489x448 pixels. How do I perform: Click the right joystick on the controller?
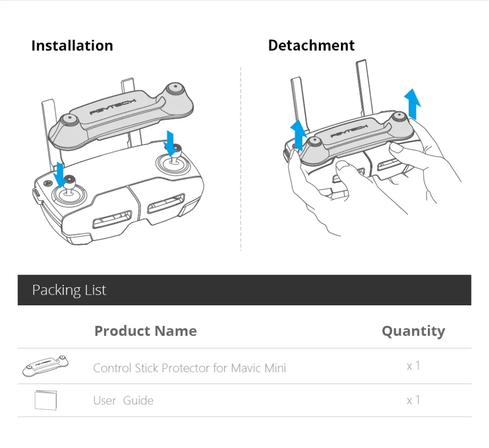coord(175,159)
